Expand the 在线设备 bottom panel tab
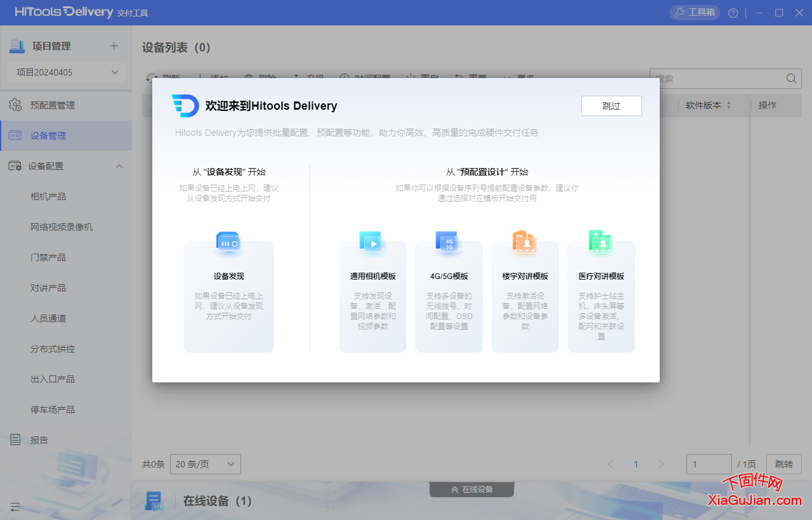The width and height of the screenshot is (812, 520). pyautogui.click(x=471, y=490)
